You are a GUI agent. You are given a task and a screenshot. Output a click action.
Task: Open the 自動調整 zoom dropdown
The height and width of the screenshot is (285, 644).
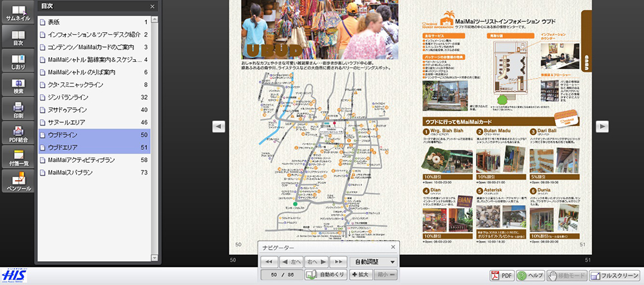(373, 262)
